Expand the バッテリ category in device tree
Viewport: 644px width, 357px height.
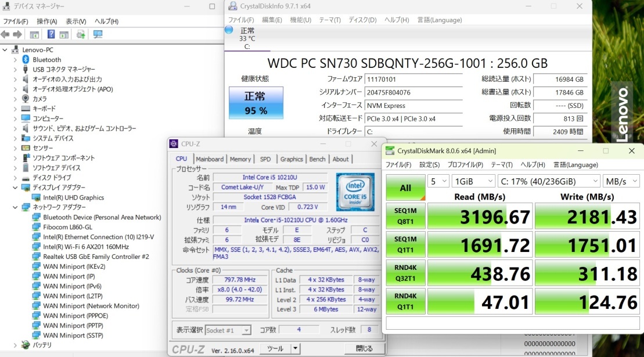point(15,345)
